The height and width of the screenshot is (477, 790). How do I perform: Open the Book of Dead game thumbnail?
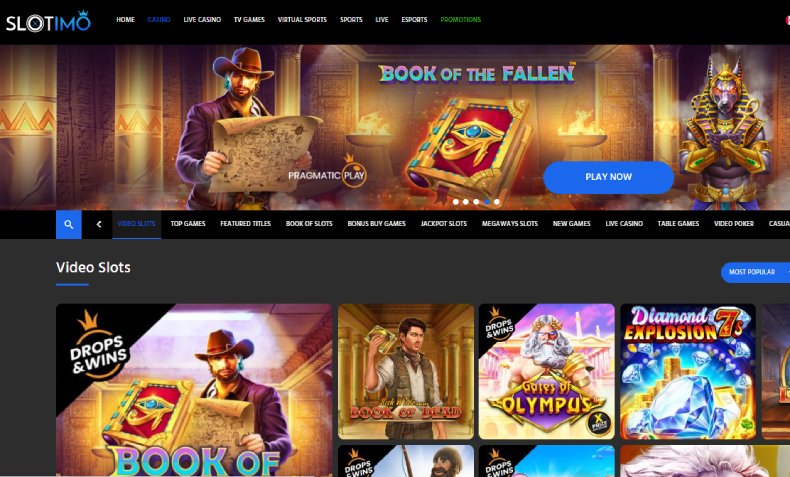click(406, 371)
